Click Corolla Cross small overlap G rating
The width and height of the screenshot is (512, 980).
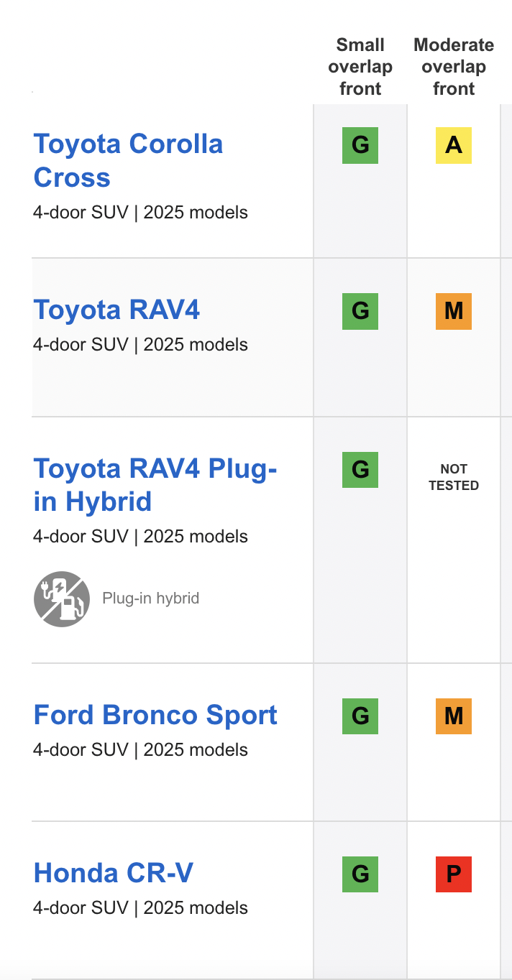tap(360, 146)
